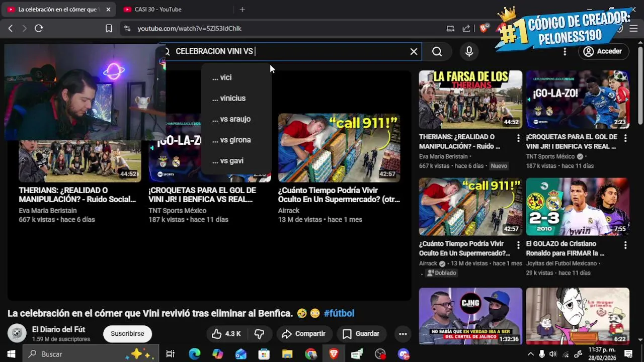Screen dimensions: 644x362
Task: Open sidebar 'call 911!' supermarket thumbnail
Action: click(x=470, y=207)
